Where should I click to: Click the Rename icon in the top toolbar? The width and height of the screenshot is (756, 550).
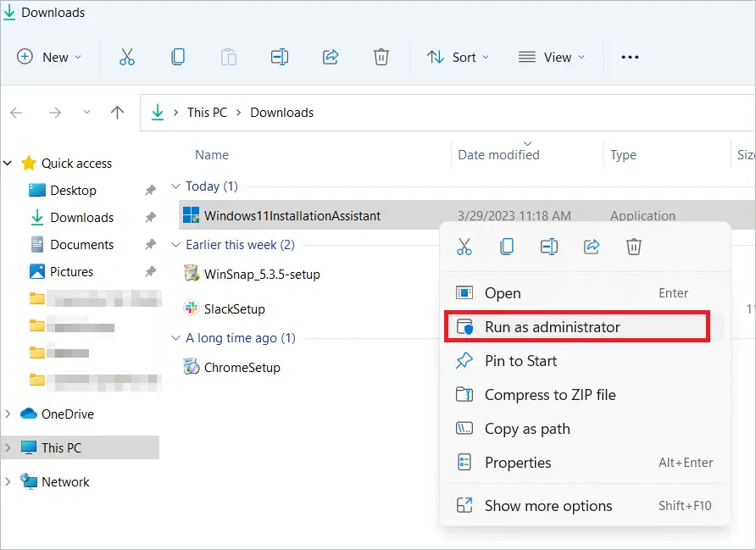[280, 57]
